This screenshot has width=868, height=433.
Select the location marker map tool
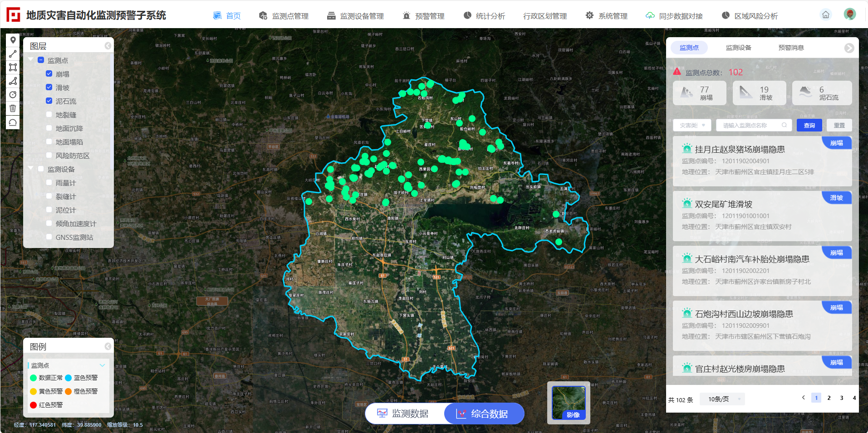[13, 40]
